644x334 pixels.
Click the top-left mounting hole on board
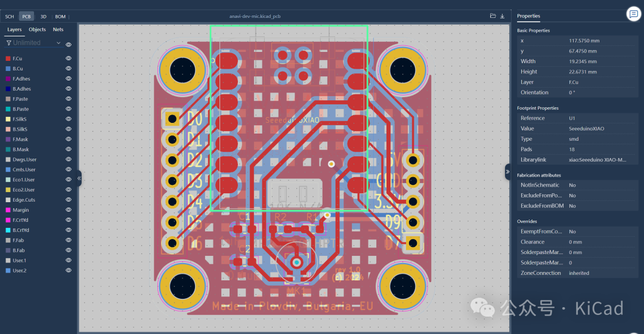click(182, 70)
